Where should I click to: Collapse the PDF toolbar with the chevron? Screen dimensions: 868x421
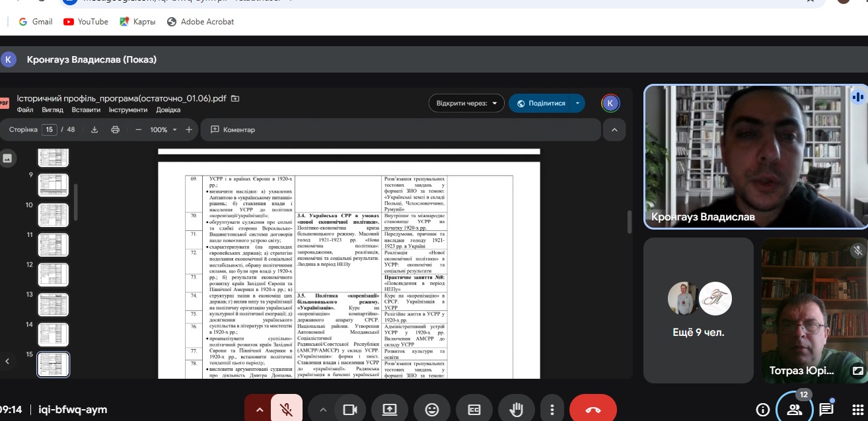614,130
